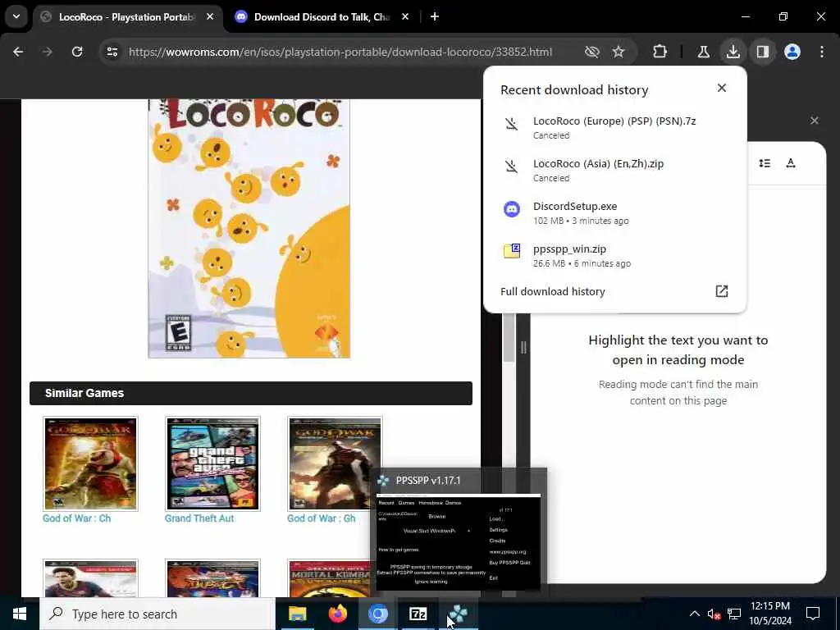Viewport: 840px width, 630px height.
Task: Open Full download history
Action: (x=614, y=291)
